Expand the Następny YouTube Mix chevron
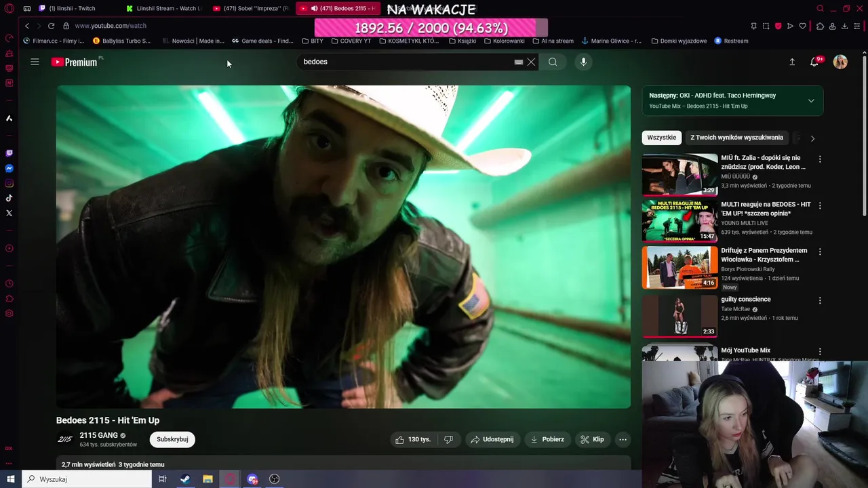 [811, 101]
